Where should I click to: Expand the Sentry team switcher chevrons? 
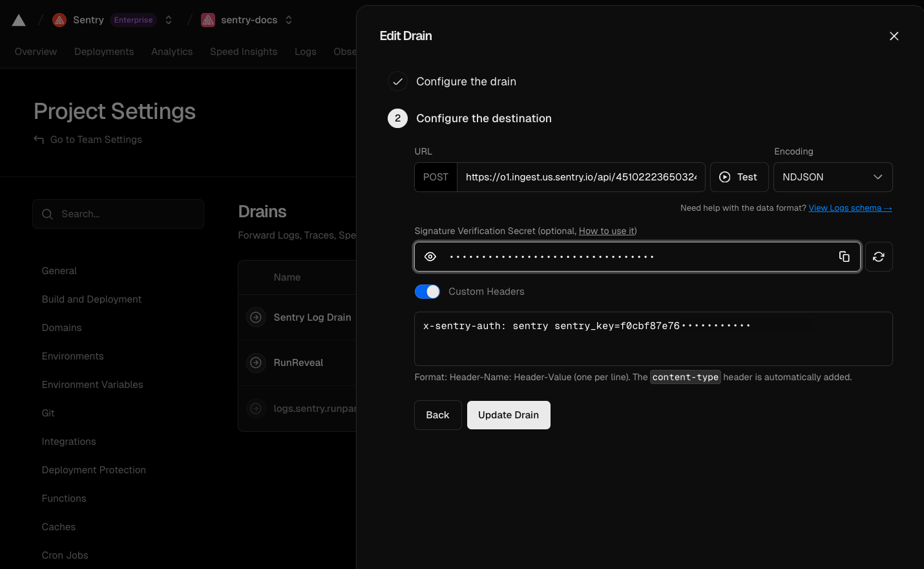coord(169,20)
